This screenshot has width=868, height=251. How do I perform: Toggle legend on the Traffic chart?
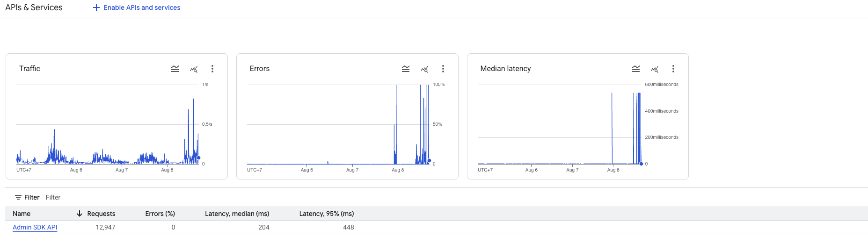click(x=175, y=69)
